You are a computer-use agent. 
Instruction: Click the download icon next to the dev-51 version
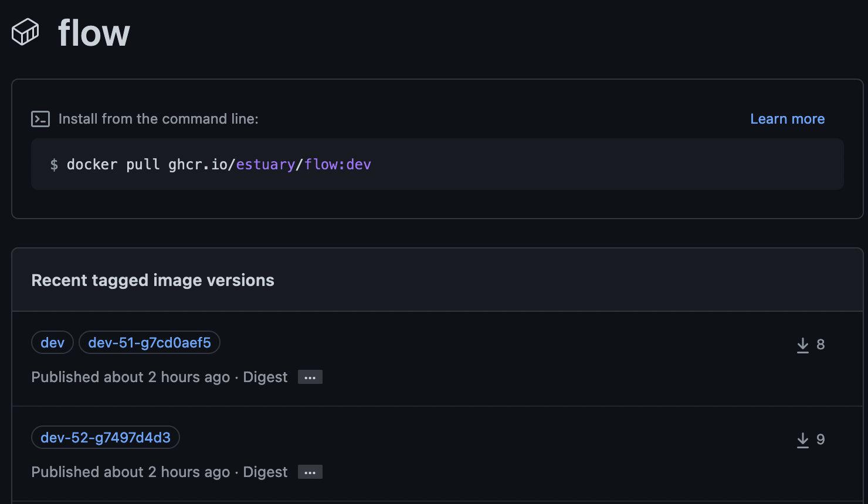pyautogui.click(x=802, y=345)
